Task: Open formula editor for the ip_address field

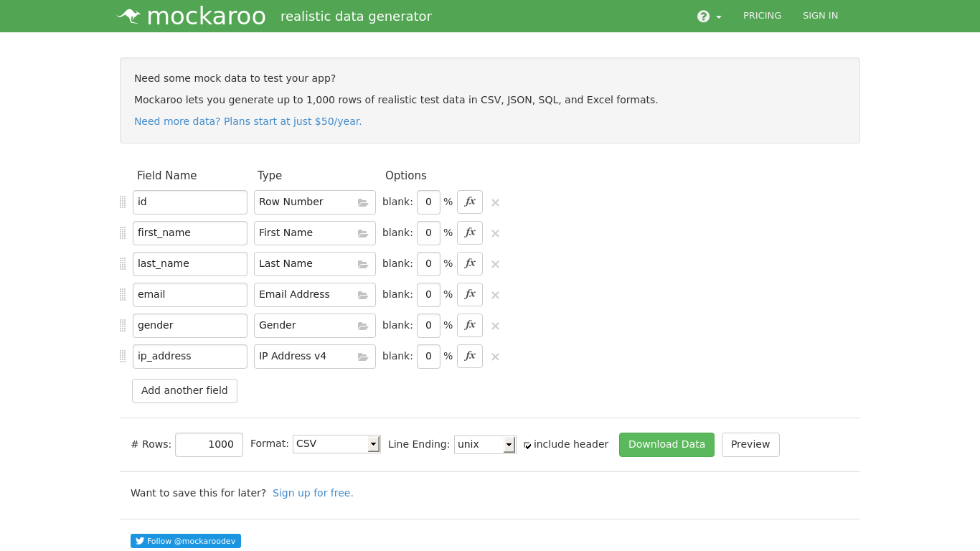Action: click(470, 357)
